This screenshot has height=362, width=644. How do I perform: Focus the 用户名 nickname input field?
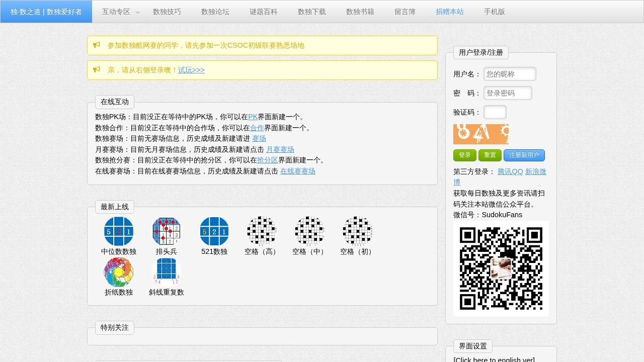[510, 74]
